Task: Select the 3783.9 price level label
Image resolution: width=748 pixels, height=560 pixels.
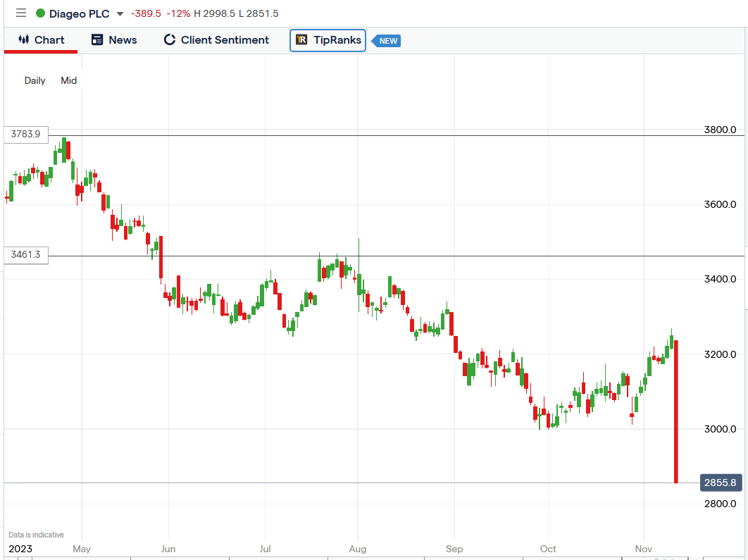Action: (26, 134)
